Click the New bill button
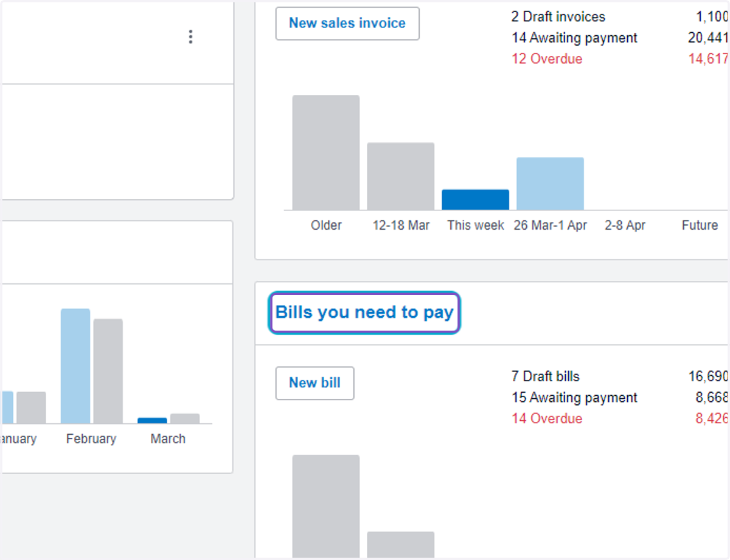 [315, 383]
